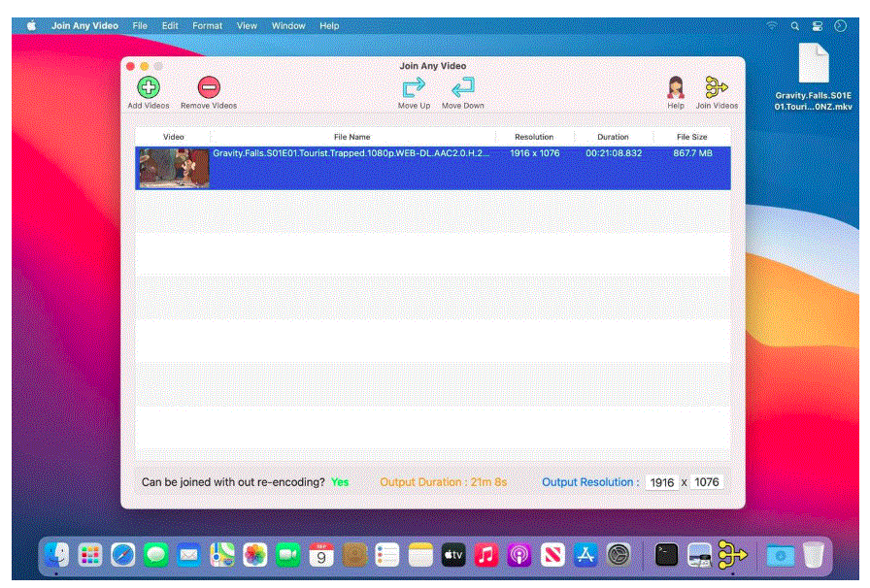Open Reminders from the Dock

[387, 555]
